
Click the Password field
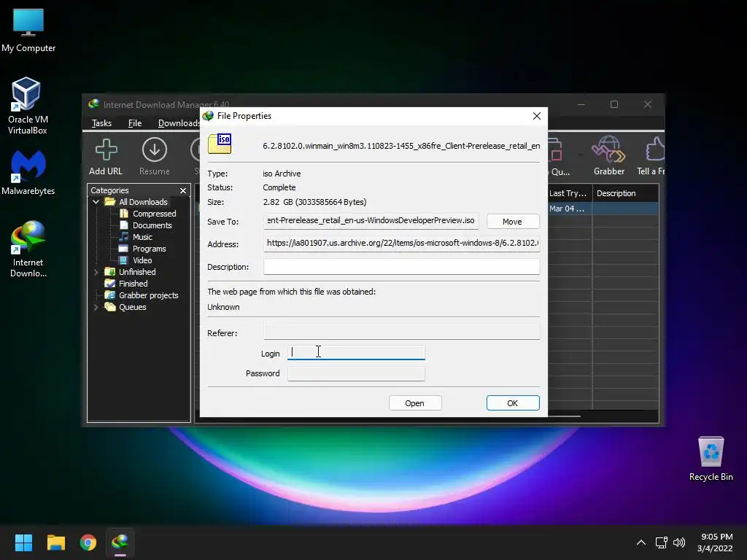[356, 373]
